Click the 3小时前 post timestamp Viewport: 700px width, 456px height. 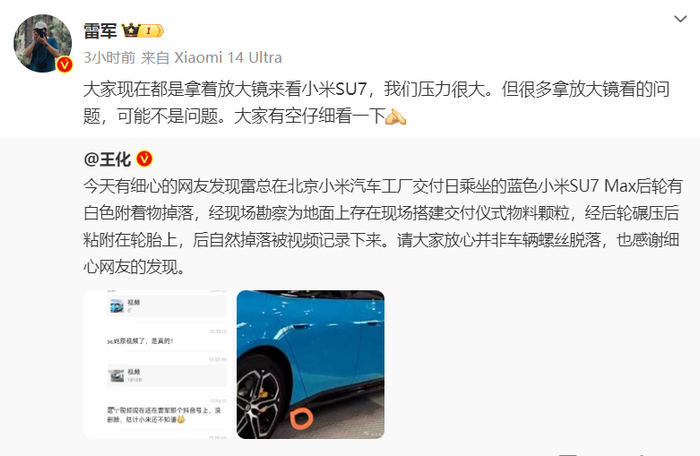pyautogui.click(x=109, y=58)
